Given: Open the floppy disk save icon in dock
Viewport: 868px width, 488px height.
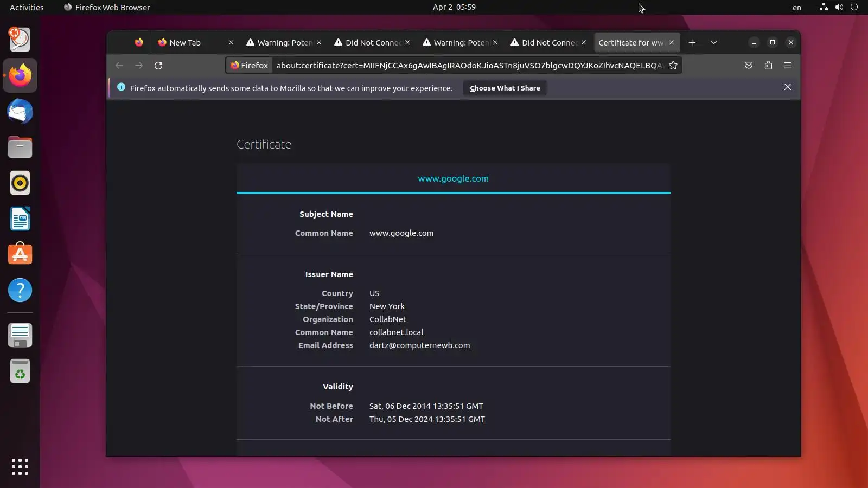Looking at the screenshot, I should (20, 336).
